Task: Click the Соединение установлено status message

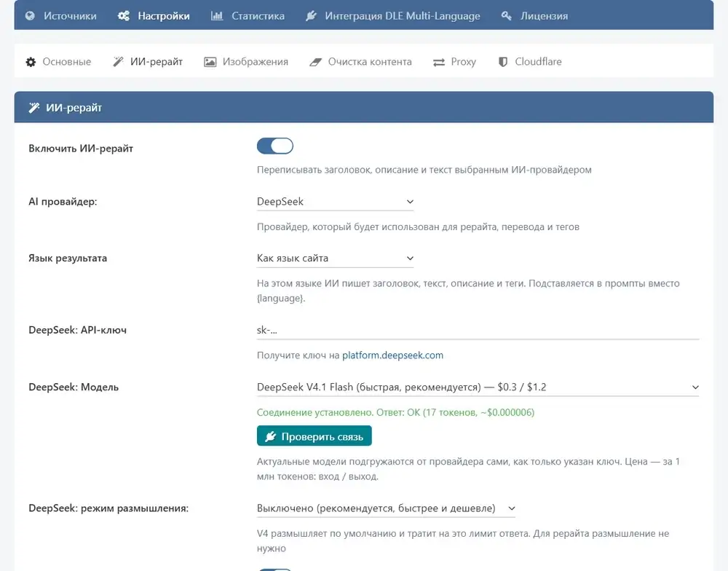Action: pos(395,412)
